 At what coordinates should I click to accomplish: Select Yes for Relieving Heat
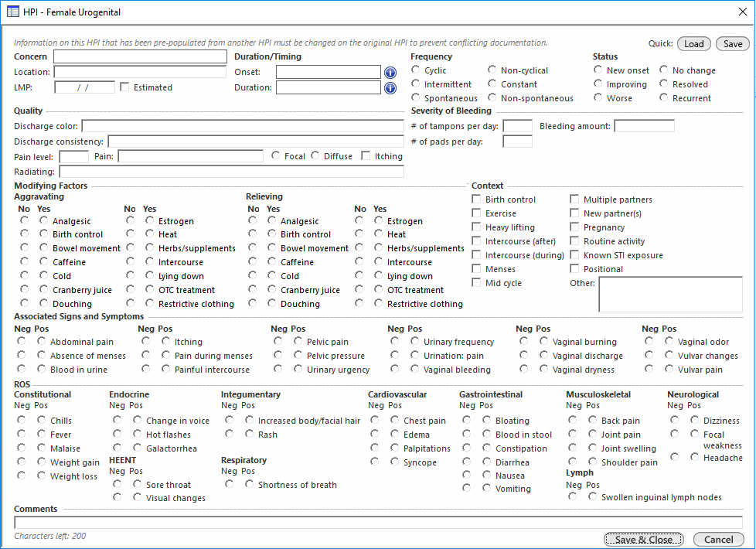click(379, 234)
